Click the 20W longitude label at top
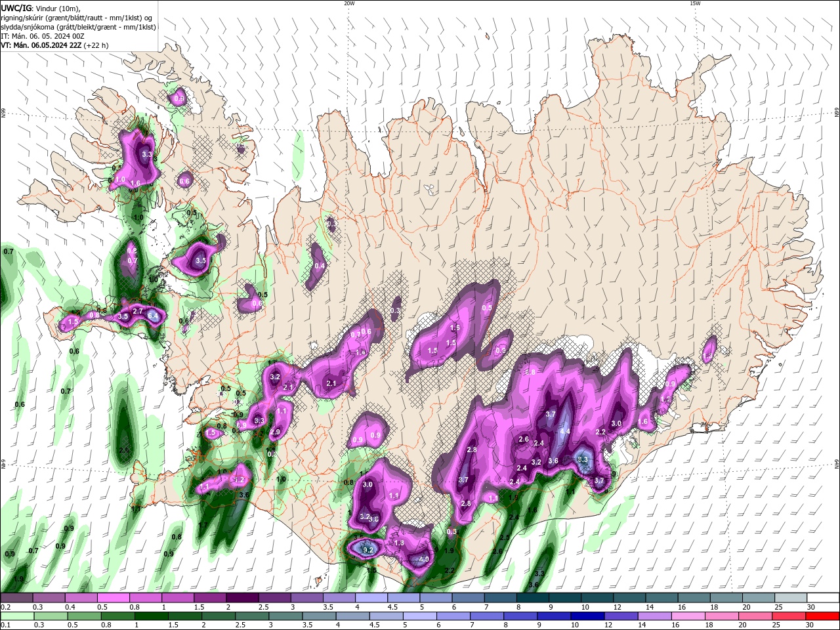 pos(349,3)
